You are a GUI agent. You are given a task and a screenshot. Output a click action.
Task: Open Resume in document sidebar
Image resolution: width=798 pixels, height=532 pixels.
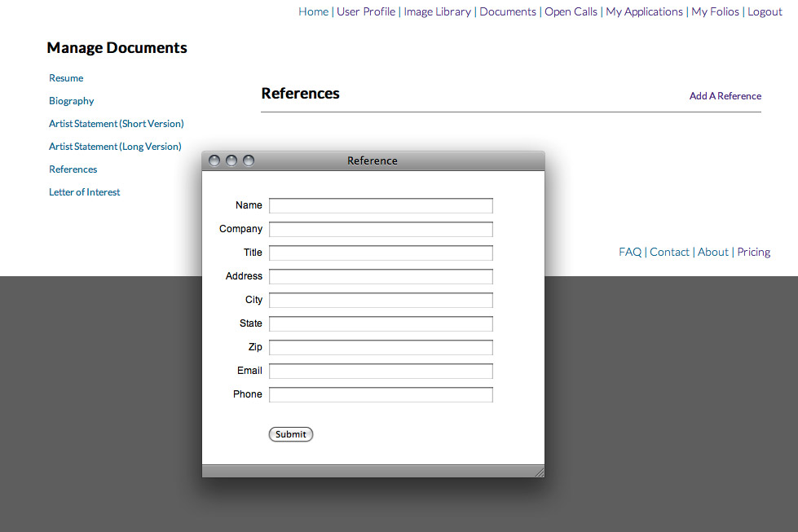tap(66, 78)
